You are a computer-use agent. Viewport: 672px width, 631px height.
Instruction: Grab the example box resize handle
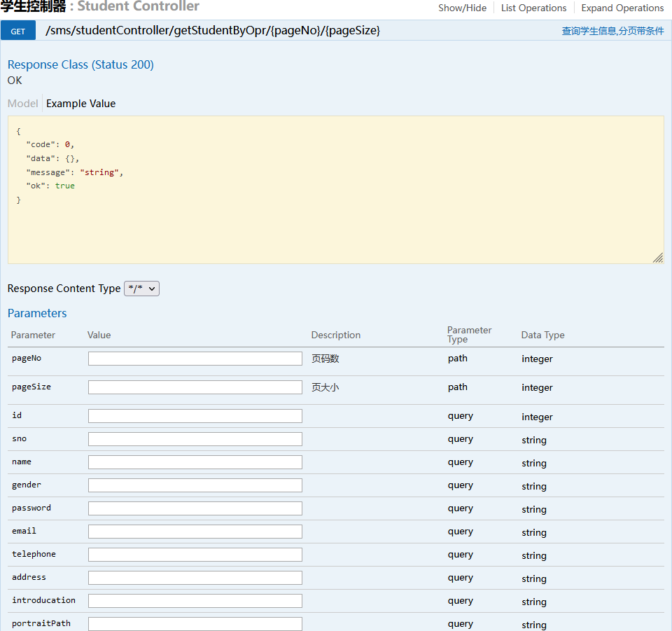pyautogui.click(x=658, y=258)
